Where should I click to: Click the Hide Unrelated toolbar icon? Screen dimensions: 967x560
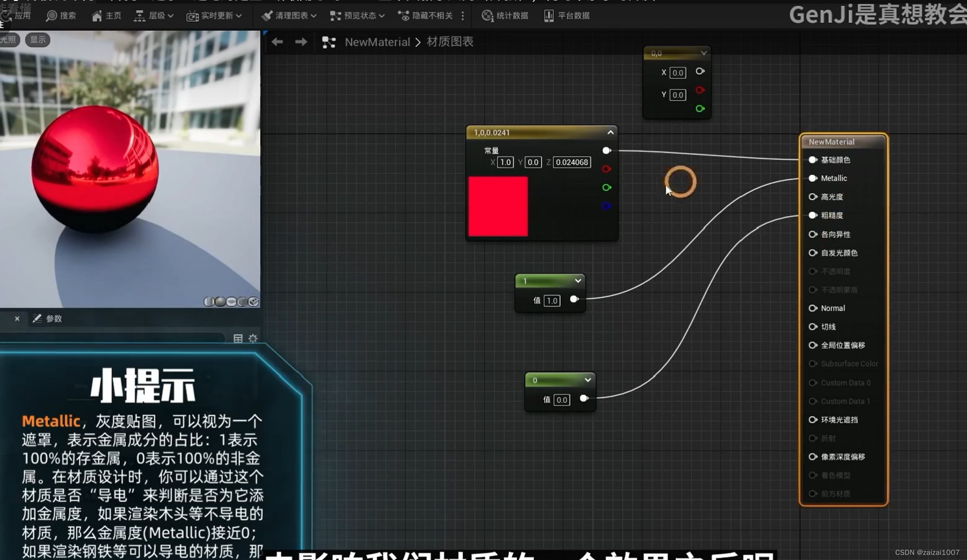404,16
